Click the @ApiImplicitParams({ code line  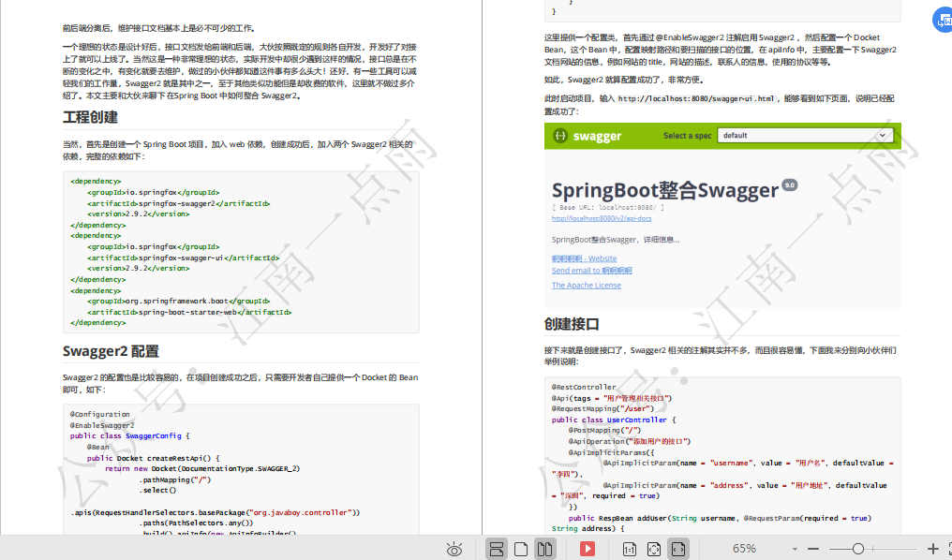611,452
